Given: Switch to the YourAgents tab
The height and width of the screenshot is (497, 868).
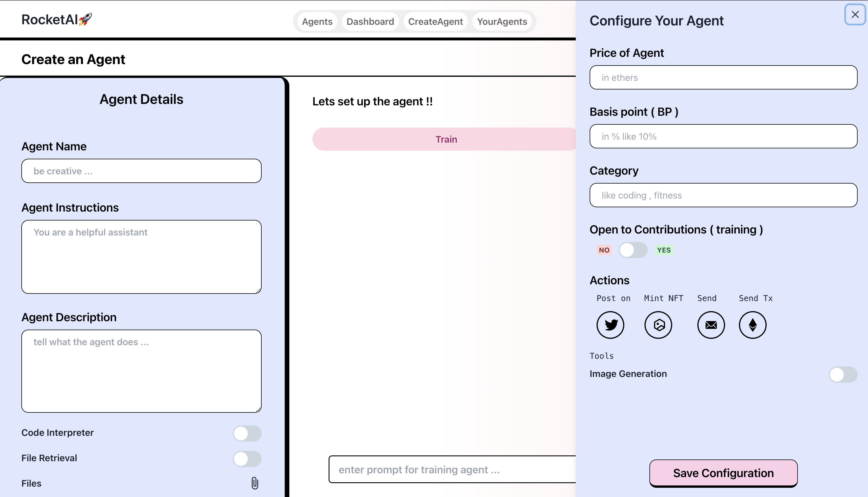Looking at the screenshot, I should click(x=502, y=22).
